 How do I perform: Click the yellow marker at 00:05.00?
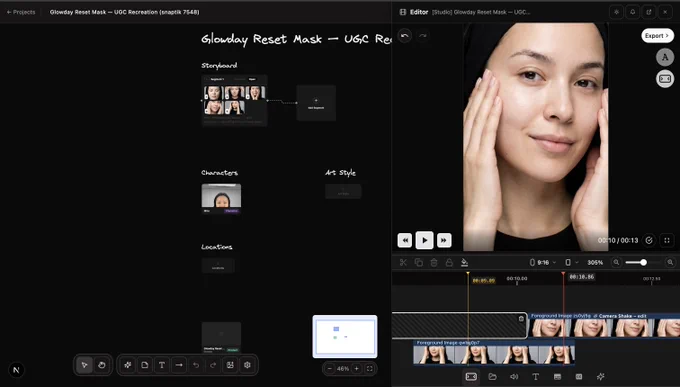[468, 274]
